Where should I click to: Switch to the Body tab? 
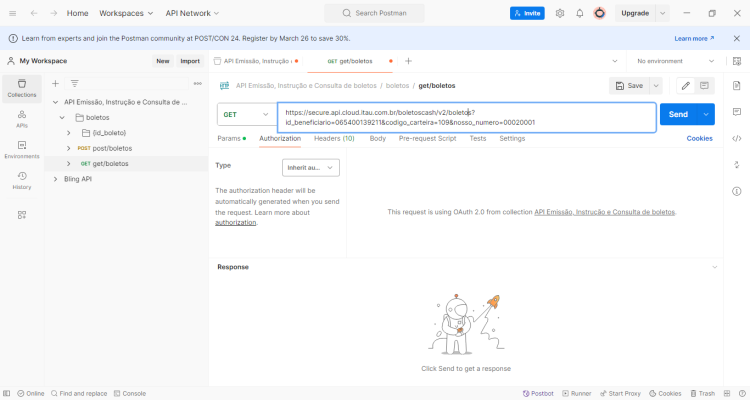[378, 138]
